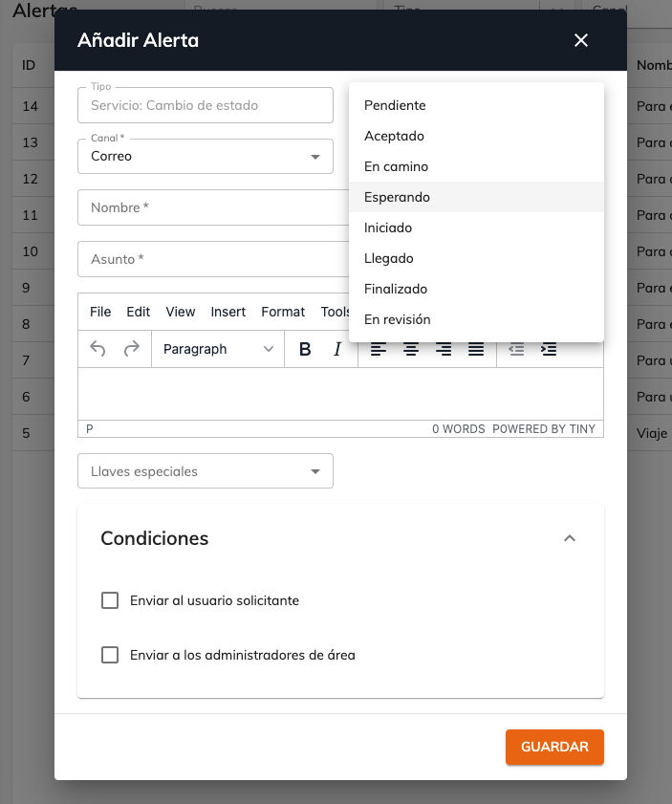The image size is (672, 804).
Task: Align text right
Action: tap(444, 349)
